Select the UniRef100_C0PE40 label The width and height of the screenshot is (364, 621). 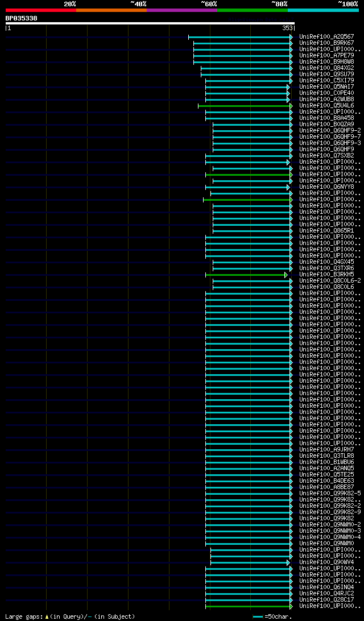326,93
